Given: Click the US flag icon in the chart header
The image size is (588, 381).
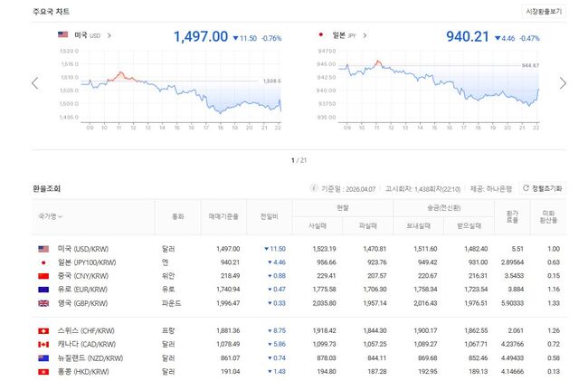Looking at the screenshot, I should [x=63, y=35].
